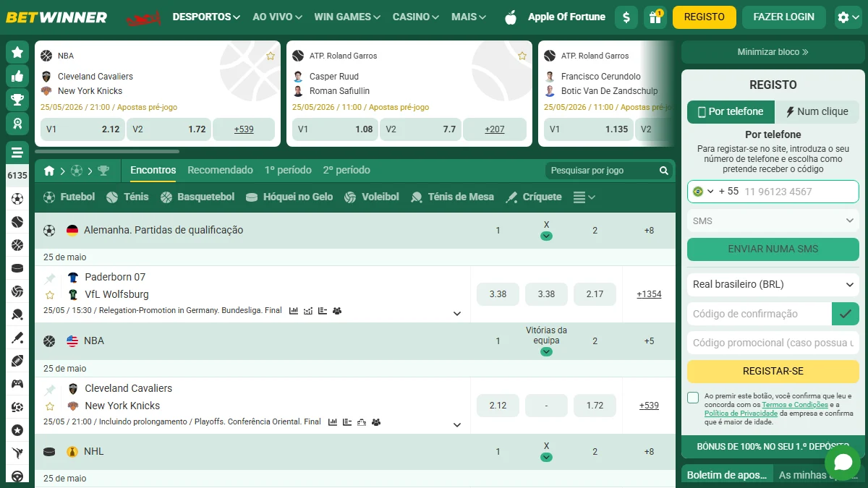
Task: Open CASINO menu
Action: click(415, 17)
